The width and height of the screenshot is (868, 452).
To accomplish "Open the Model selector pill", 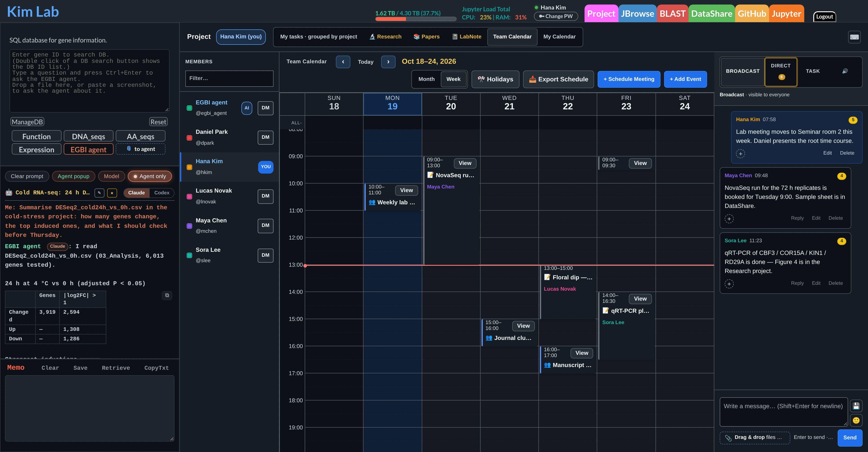I will pos(111,176).
